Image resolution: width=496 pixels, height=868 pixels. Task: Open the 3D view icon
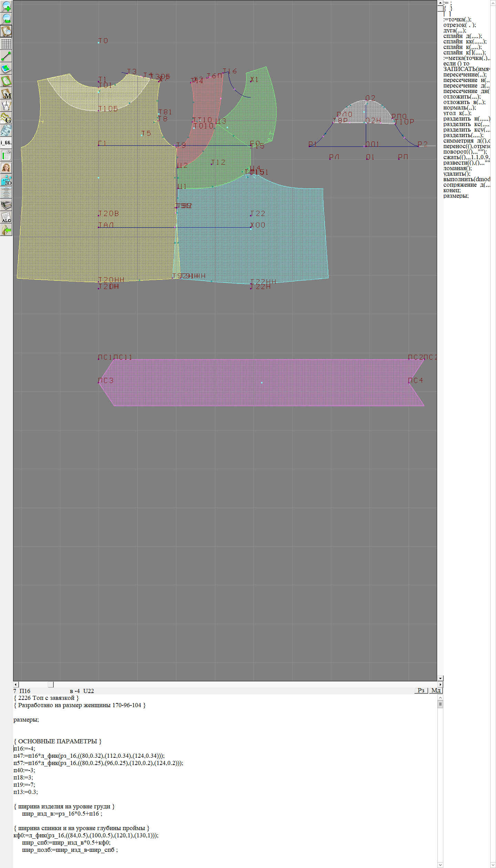[x=6, y=180]
